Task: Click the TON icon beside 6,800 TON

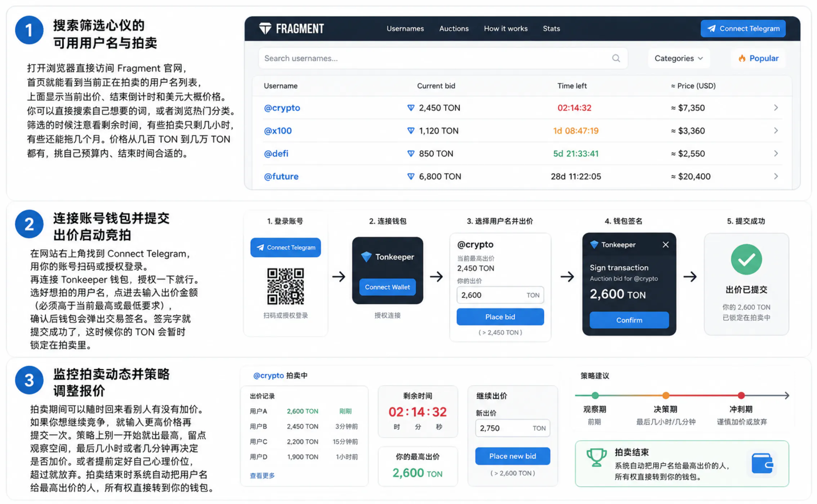Action: [411, 177]
